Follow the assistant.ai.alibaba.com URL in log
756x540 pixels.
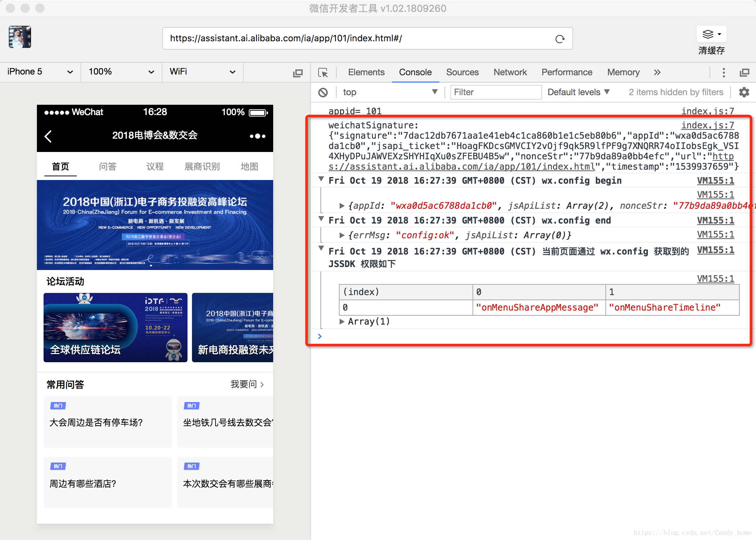point(462,167)
